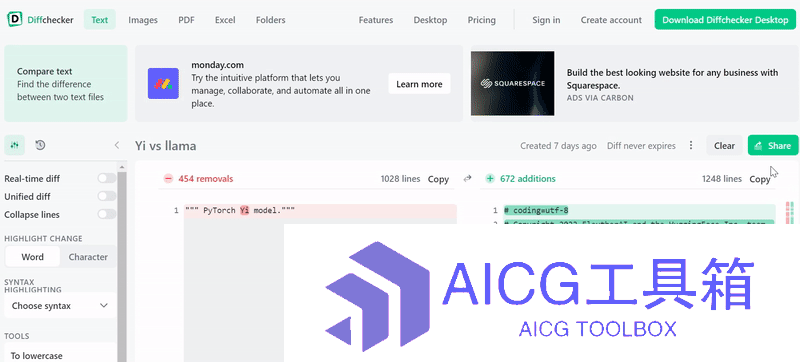Switch to the Images tab

pos(143,20)
